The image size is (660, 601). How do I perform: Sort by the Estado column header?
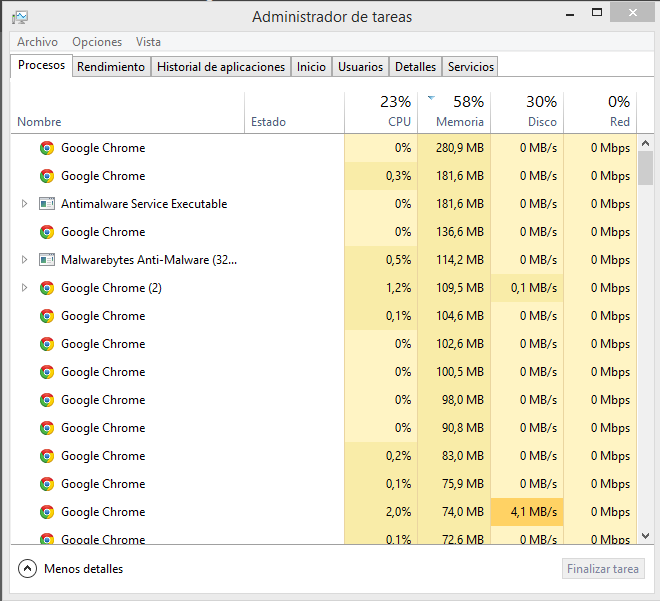294,113
